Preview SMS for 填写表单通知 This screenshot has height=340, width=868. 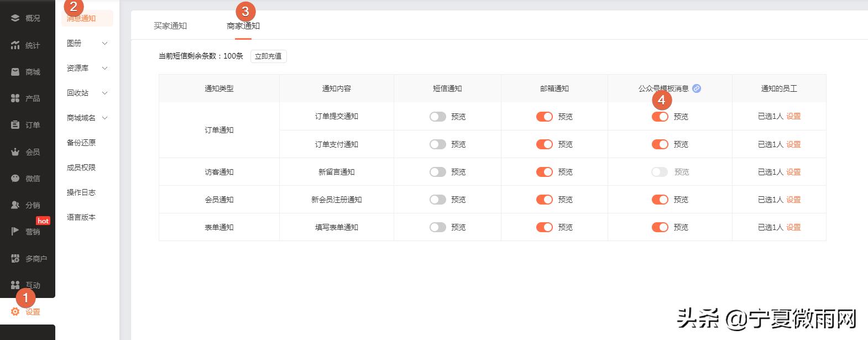click(x=458, y=227)
